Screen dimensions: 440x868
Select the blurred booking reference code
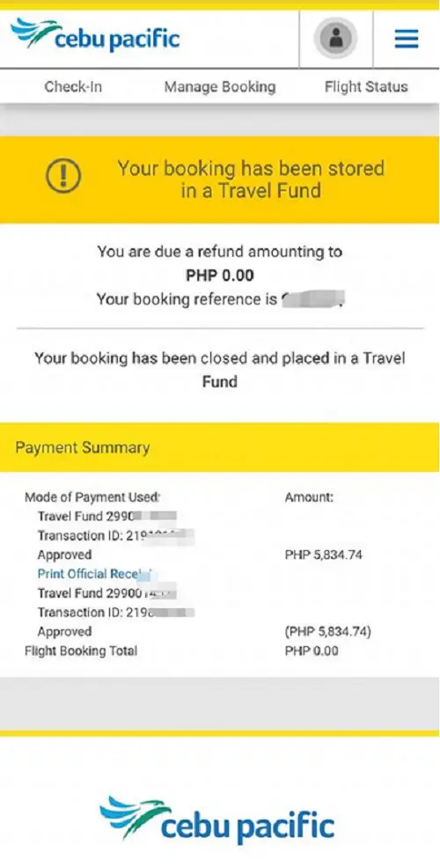coord(313,299)
